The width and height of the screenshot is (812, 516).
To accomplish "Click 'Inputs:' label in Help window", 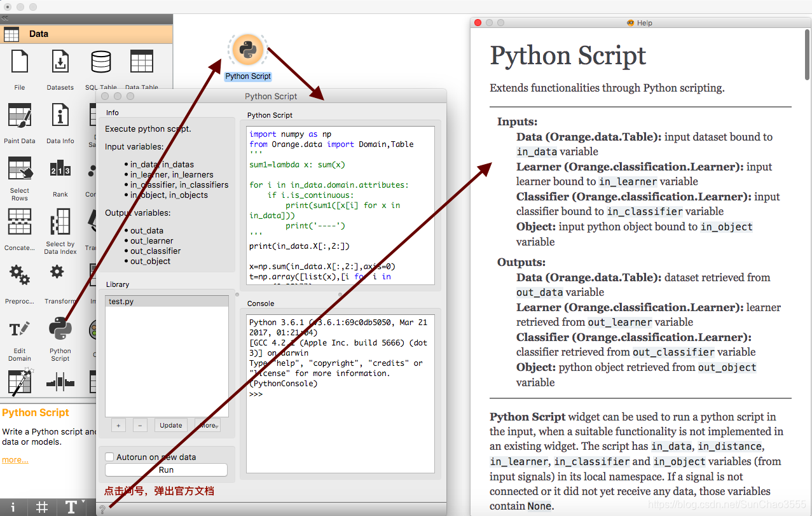I will click(x=517, y=122).
